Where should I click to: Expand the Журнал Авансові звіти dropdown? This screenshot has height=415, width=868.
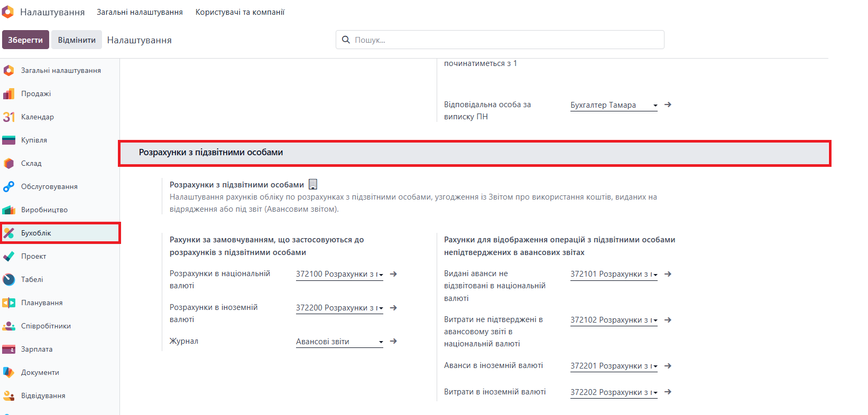381,342
